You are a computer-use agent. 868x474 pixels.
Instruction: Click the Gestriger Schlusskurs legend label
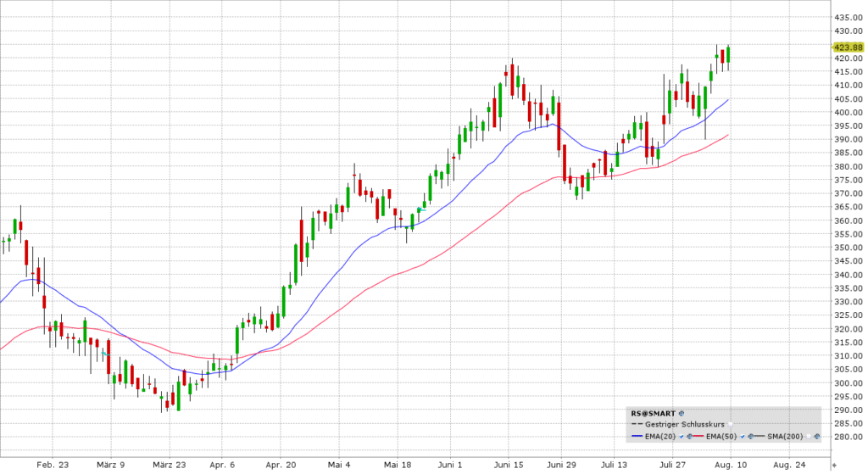click(x=685, y=424)
